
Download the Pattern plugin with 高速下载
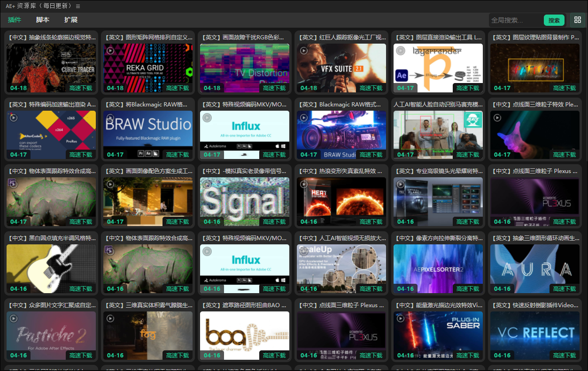pyautogui.click(x=565, y=88)
